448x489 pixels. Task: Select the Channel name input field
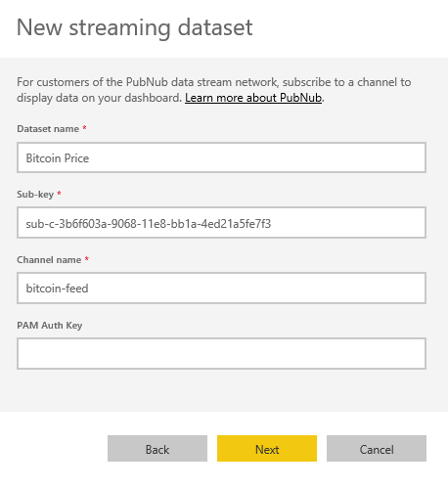(221, 289)
